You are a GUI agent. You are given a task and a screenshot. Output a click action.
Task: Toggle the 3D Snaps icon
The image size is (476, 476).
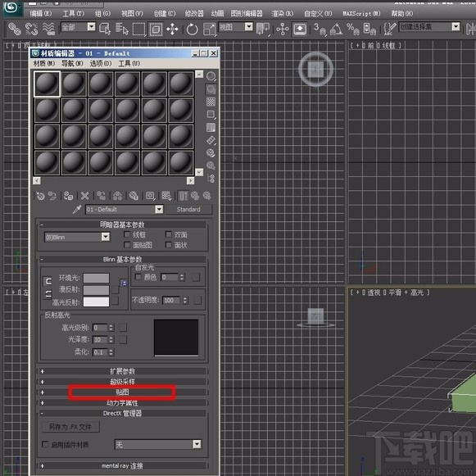[x=320, y=29]
